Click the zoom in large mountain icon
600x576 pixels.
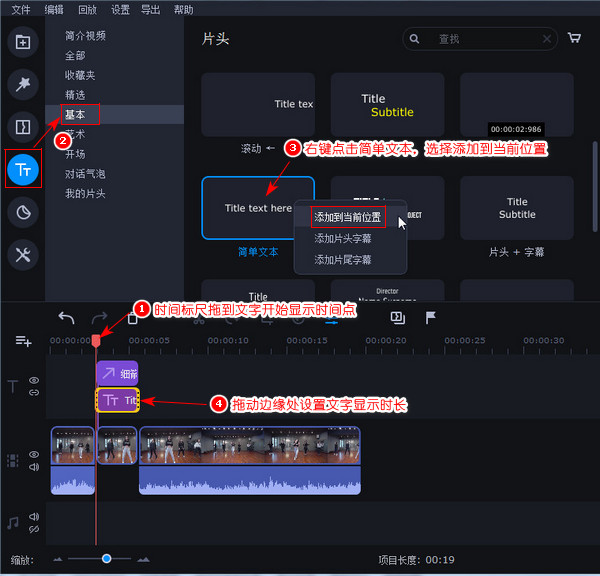[x=143, y=560]
